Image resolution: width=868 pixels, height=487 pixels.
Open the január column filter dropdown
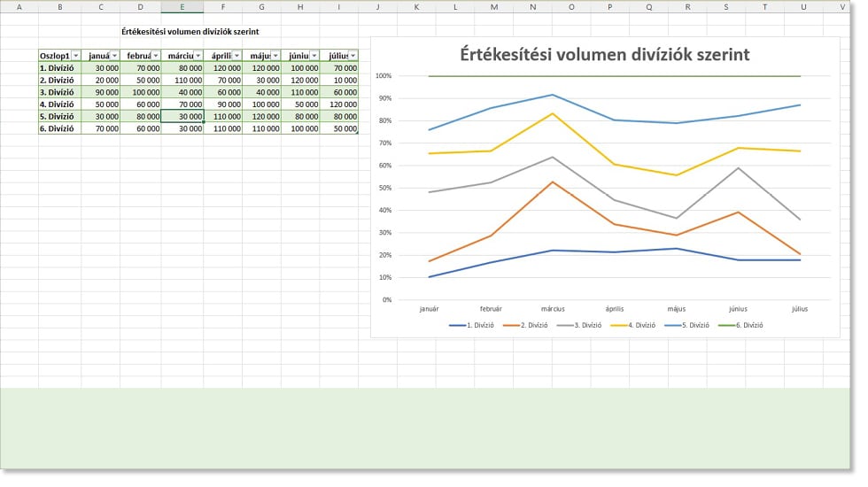114,55
